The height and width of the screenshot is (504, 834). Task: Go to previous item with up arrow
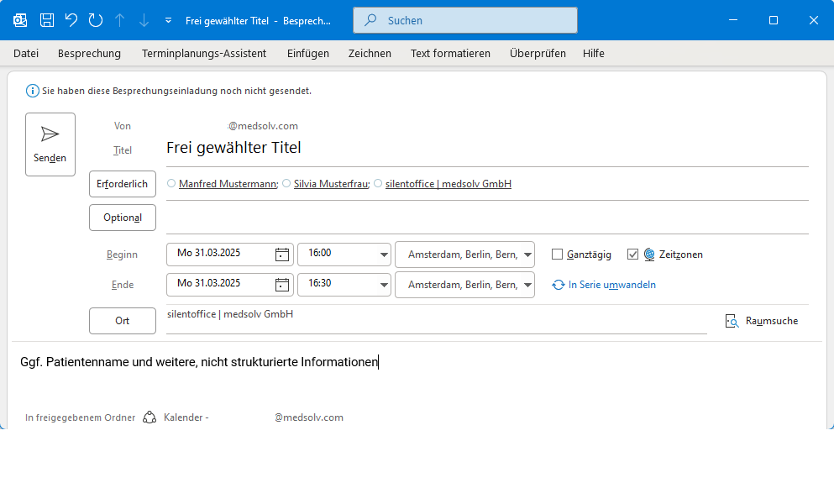pos(119,20)
